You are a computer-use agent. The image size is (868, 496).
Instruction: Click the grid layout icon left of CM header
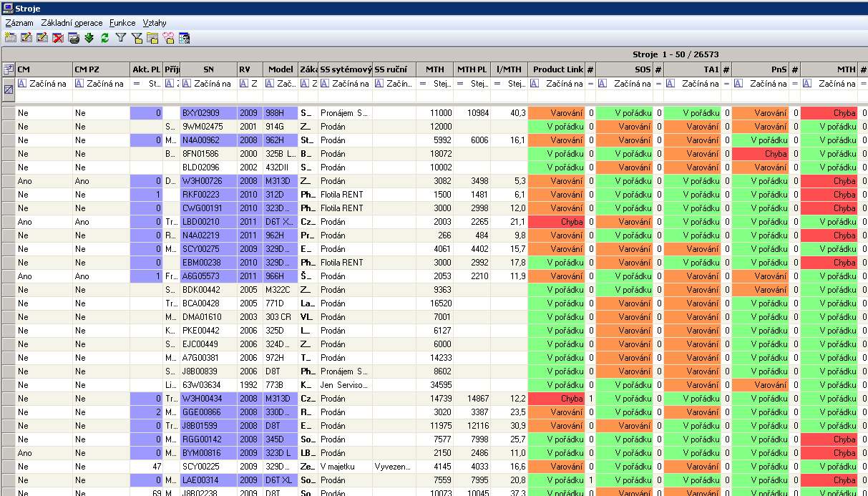(8, 69)
